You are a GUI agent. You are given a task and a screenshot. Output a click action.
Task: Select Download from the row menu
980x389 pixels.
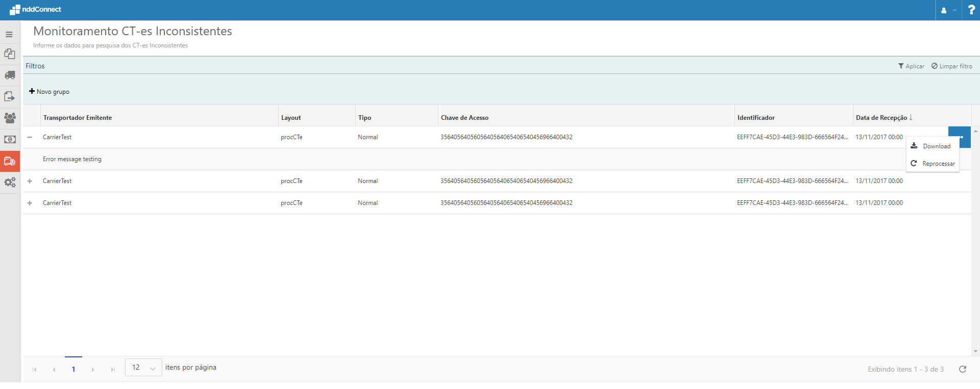pos(936,146)
